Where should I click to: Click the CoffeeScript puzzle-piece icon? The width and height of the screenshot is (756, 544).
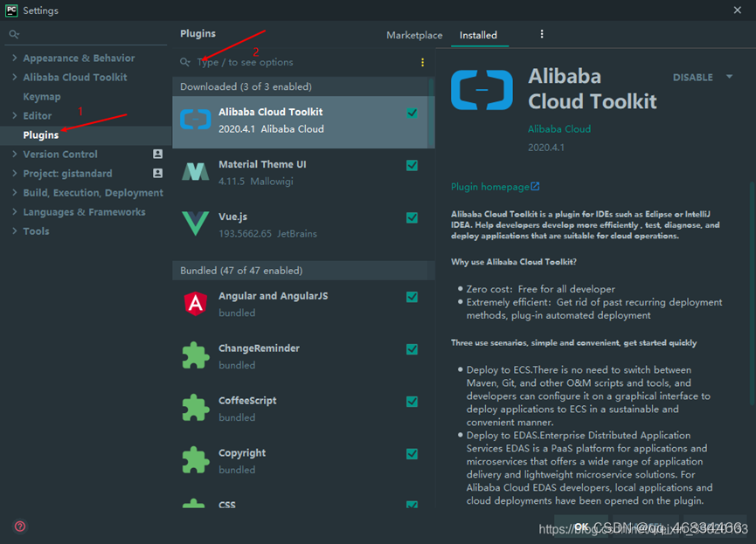tap(195, 408)
